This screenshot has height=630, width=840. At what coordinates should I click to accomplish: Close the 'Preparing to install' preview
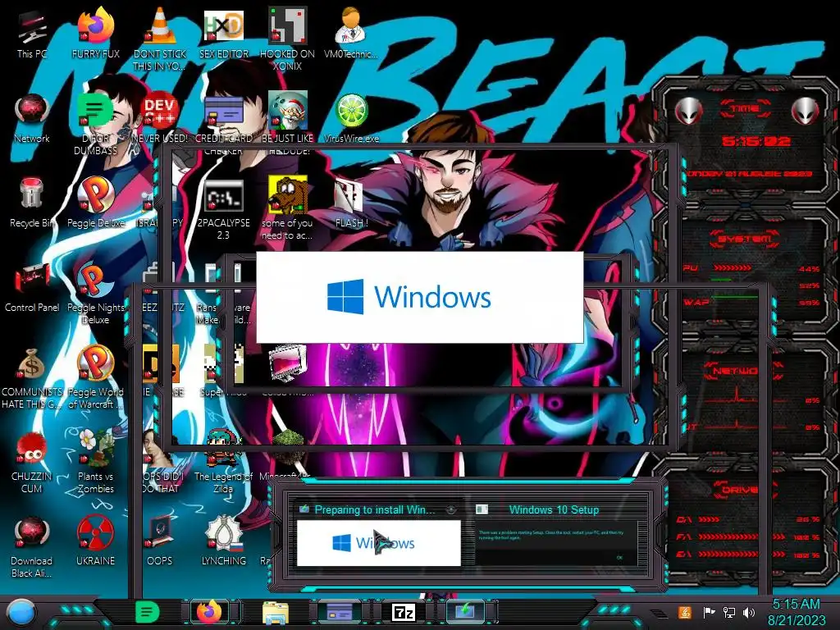[x=451, y=509]
